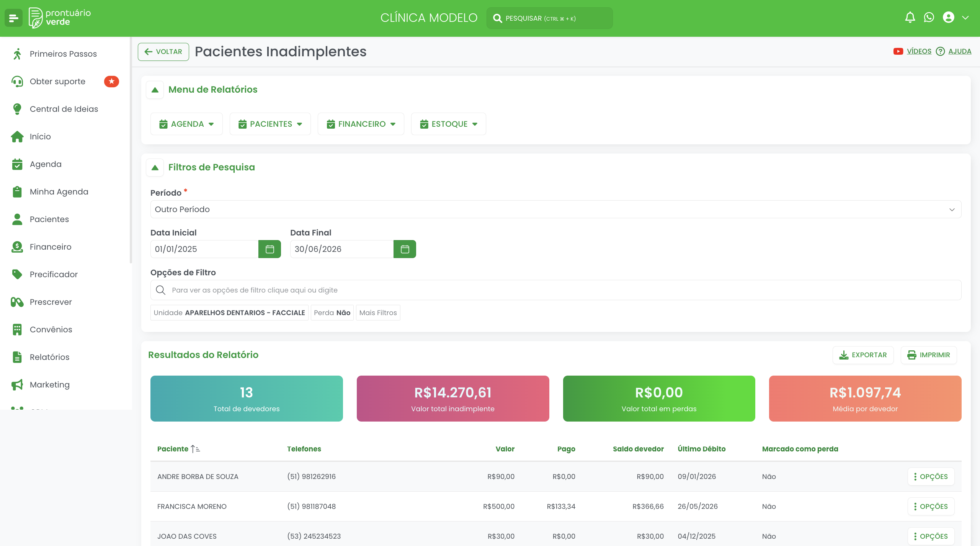Open PACIENTES reports dropdown
This screenshot has height=546, width=980.
(x=270, y=124)
